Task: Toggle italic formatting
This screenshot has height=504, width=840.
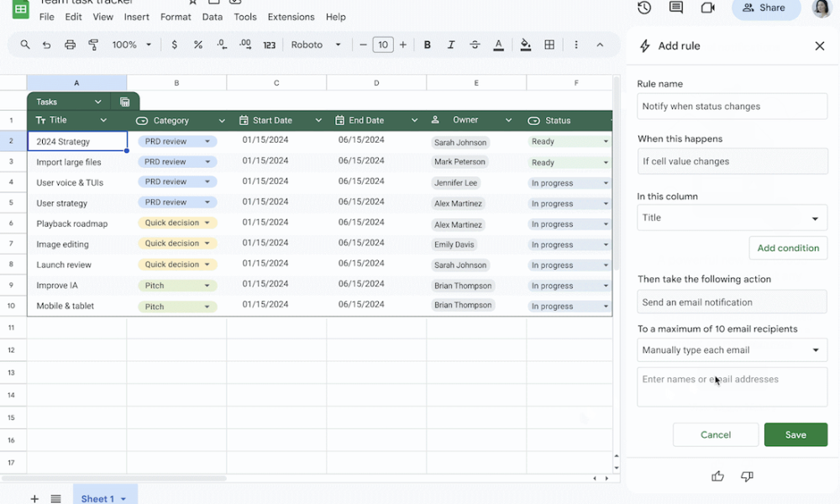Action: click(x=451, y=45)
